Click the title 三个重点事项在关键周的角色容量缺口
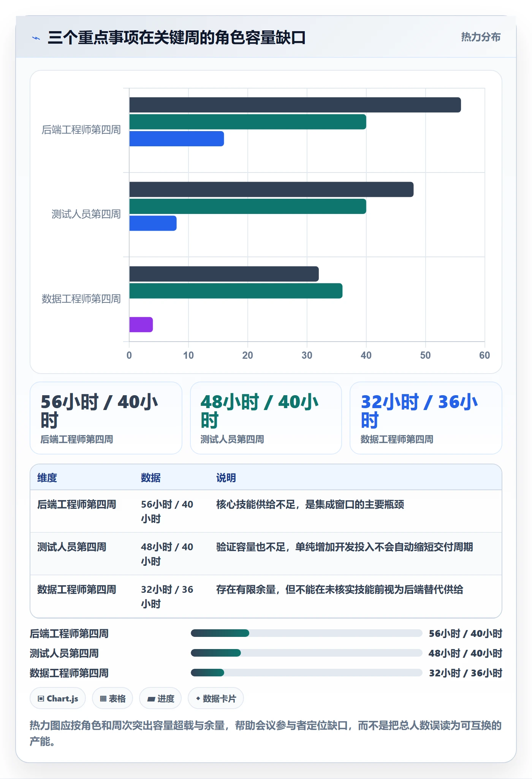This screenshot has width=532, height=779. pyautogui.click(x=177, y=38)
